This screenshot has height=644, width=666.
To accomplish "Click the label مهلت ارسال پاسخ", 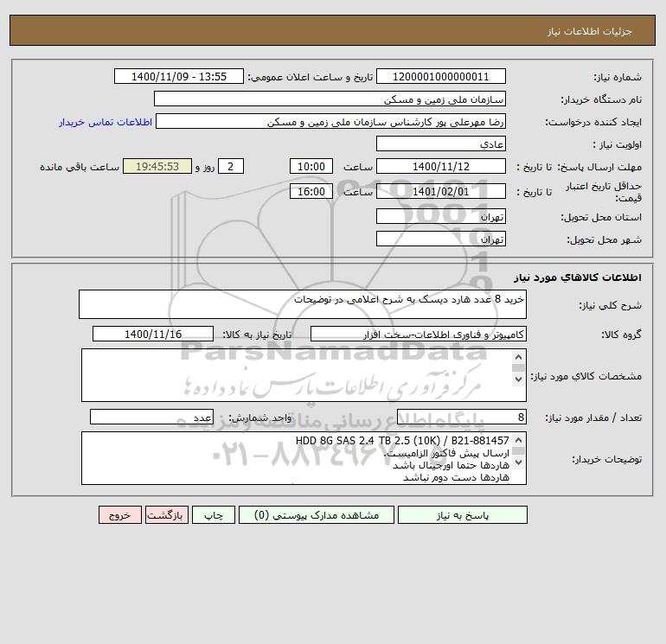I will coord(599,167).
